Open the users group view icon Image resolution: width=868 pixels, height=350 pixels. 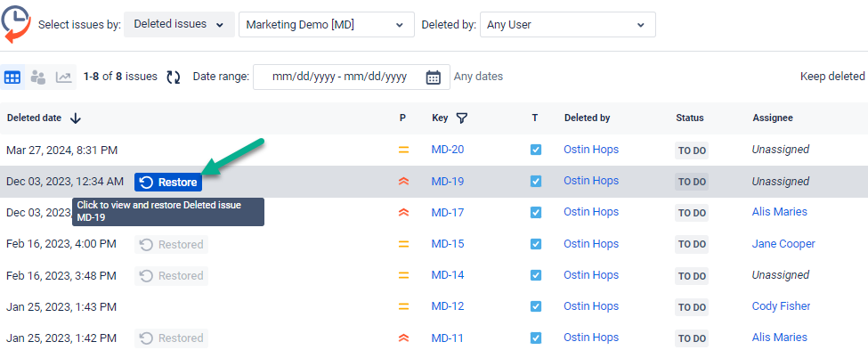(x=37, y=77)
